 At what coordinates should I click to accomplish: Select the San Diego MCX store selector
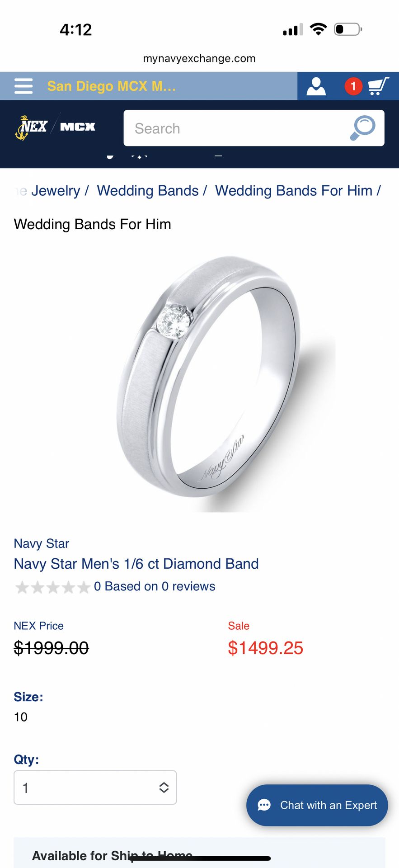pos(112,86)
